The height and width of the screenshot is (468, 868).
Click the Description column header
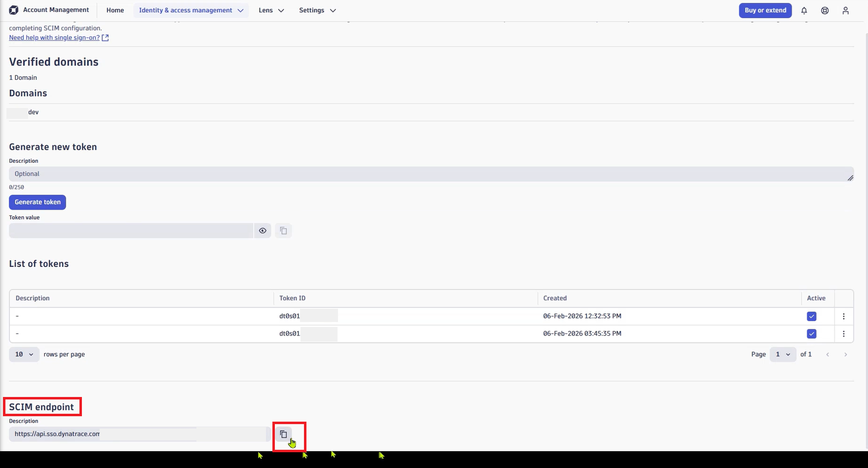(33, 298)
